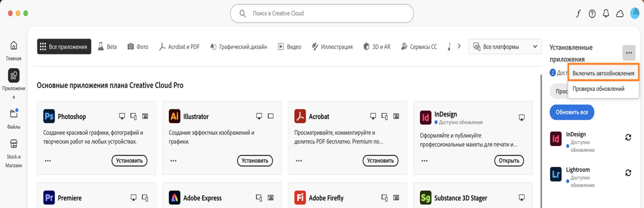Click the Substance 3D Stager icon

tap(425, 198)
